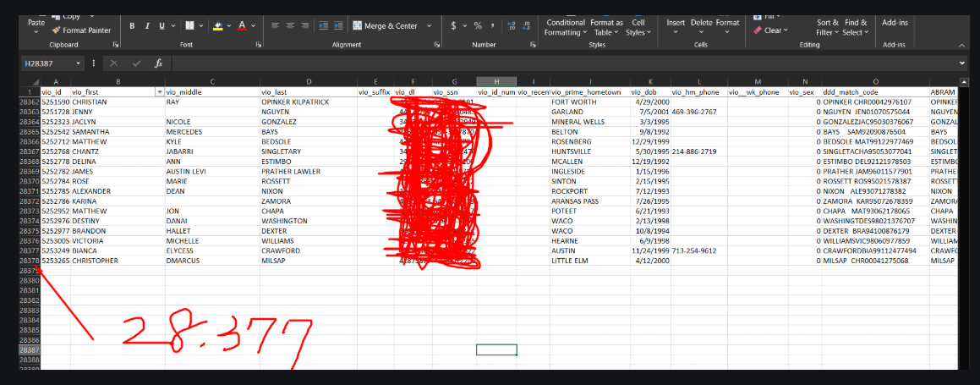Toggle italic formatting
Image resolution: width=980 pixels, height=385 pixels.
pyautogui.click(x=147, y=26)
